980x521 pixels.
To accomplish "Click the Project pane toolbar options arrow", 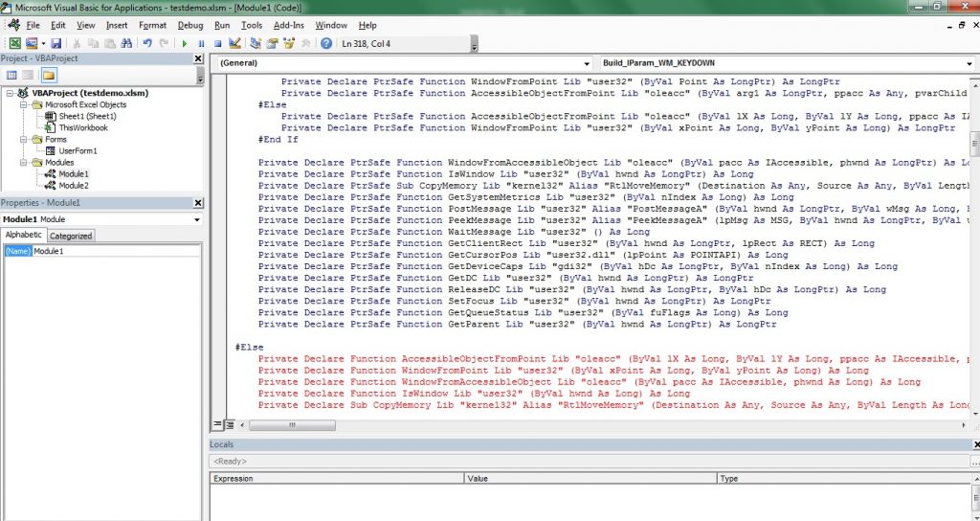I will coord(200,77).
